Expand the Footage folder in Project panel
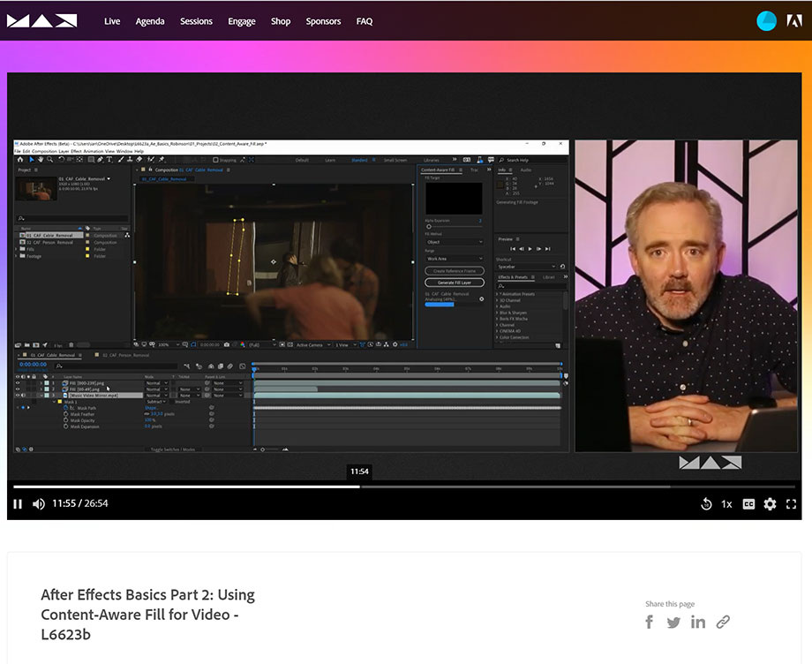Image resolution: width=812 pixels, height=664 pixels. click(x=16, y=256)
